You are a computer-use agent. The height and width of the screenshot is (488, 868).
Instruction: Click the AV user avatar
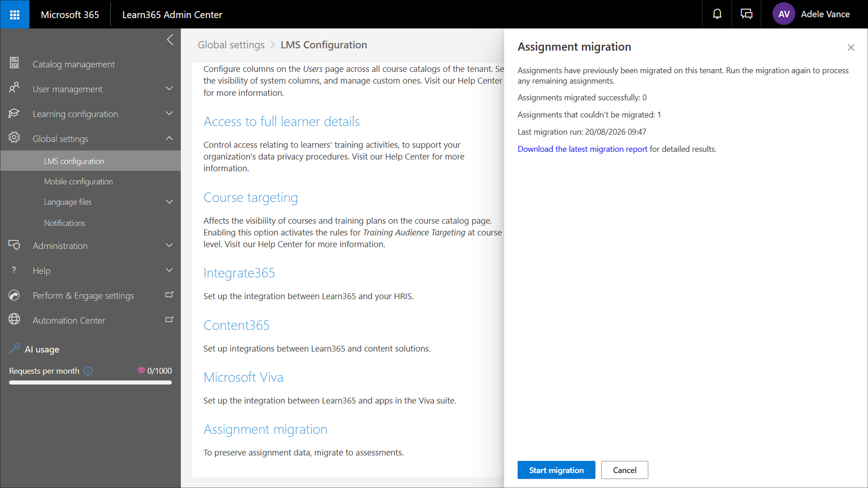click(783, 14)
